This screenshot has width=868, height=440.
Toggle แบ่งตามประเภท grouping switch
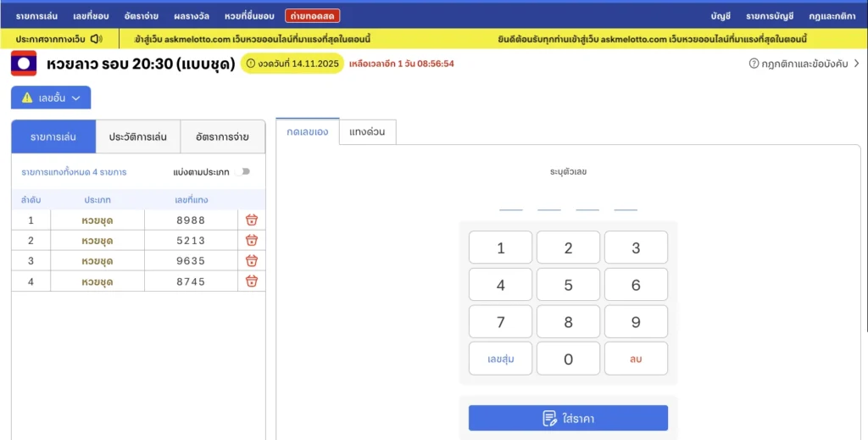click(x=245, y=171)
